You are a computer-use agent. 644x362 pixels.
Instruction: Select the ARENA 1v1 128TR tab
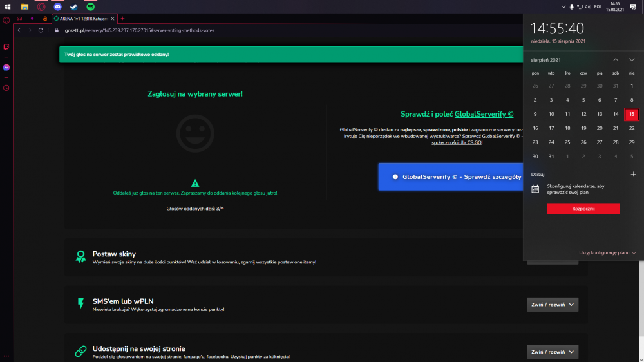[x=84, y=19]
